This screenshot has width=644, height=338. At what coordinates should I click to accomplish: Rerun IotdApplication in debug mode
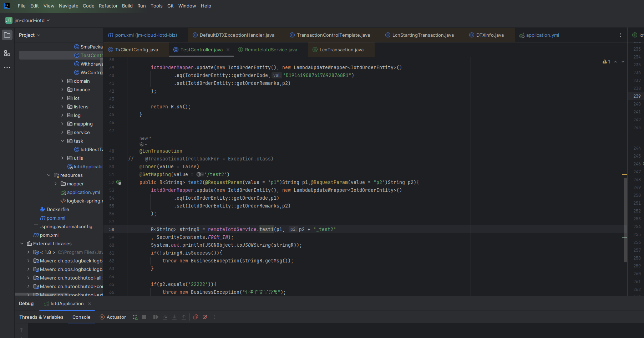tap(135, 317)
